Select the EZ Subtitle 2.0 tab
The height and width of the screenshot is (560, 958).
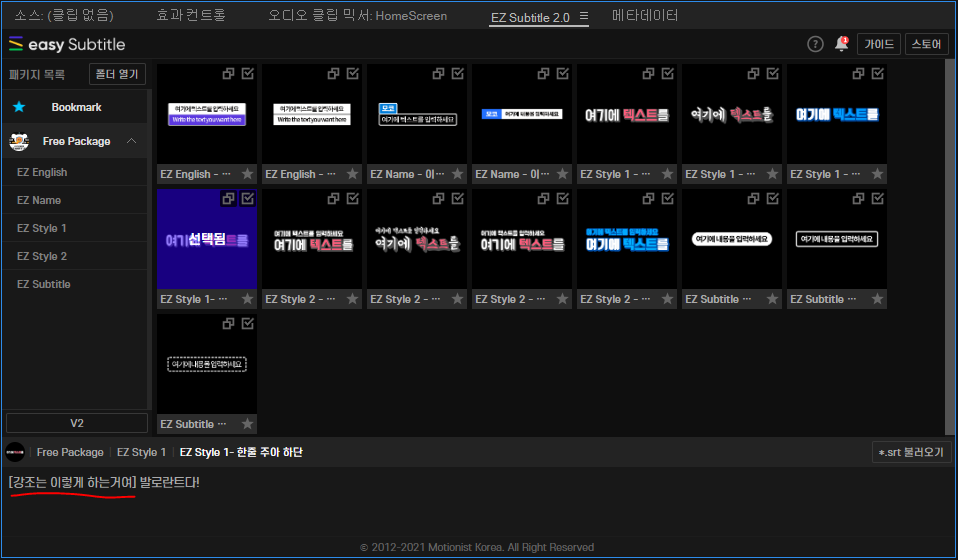pos(530,17)
